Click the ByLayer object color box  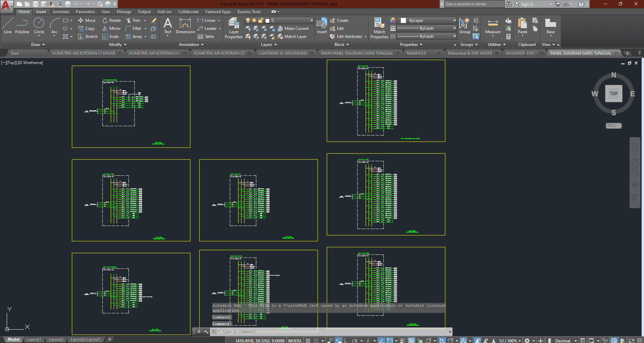pyautogui.click(x=403, y=20)
